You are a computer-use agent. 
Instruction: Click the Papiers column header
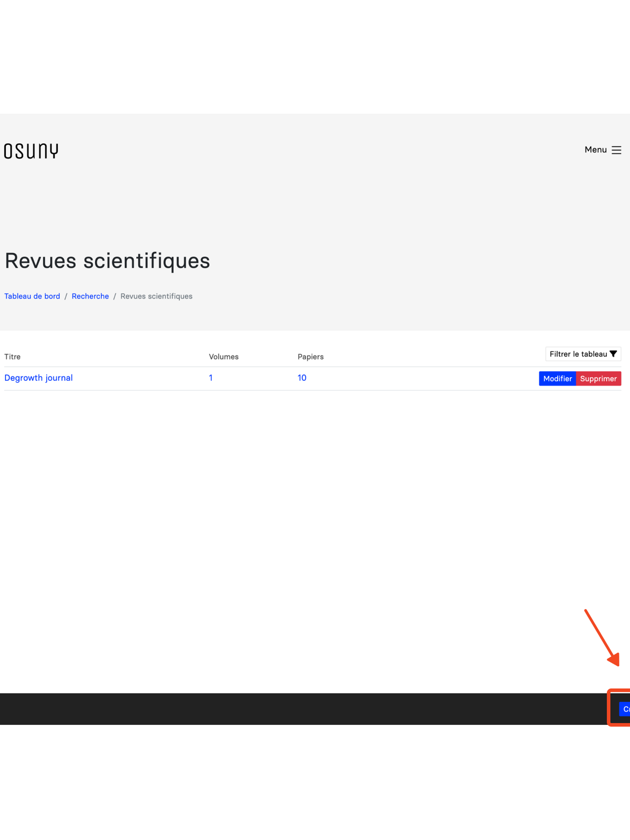point(310,357)
